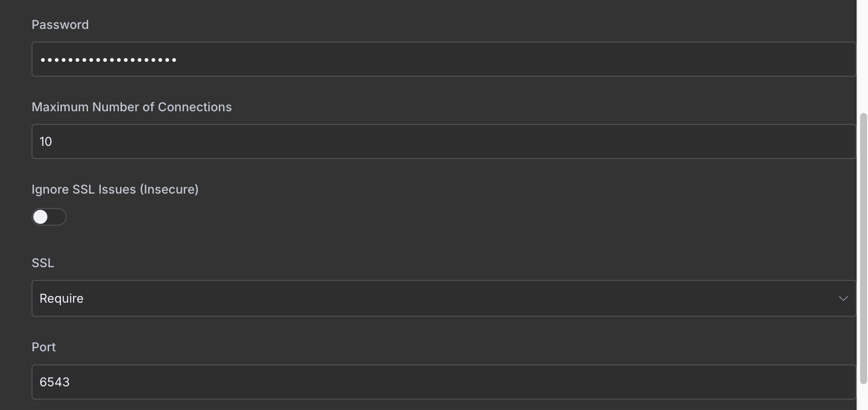This screenshot has height=410, width=868.
Task: Click the chevron icon in SSL dropdown
Action: point(843,298)
